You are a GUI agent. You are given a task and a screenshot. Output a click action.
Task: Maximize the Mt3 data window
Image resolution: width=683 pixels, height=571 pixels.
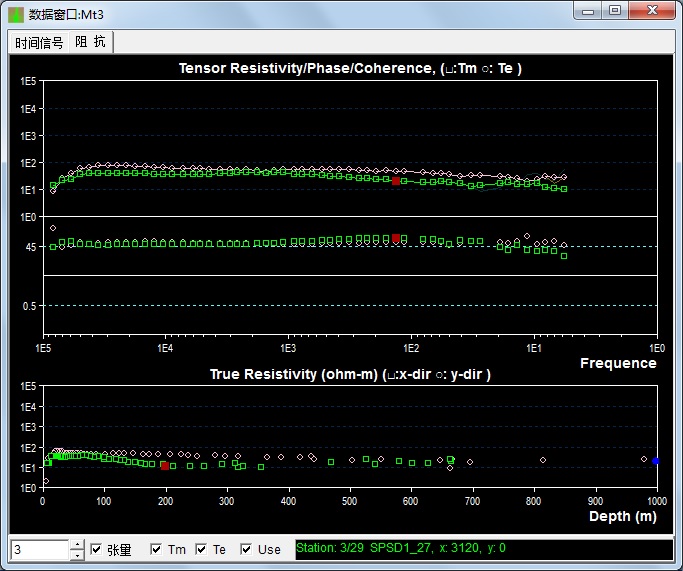click(x=615, y=11)
